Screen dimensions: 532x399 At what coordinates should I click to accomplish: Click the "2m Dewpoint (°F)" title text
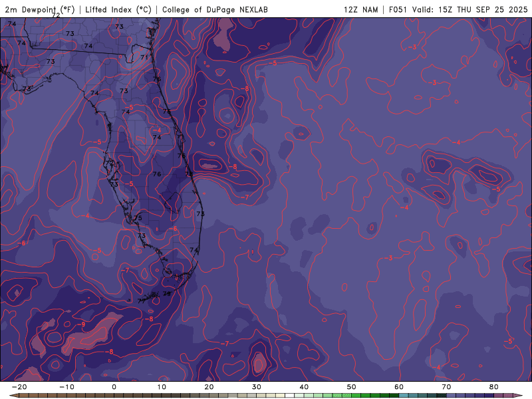(x=40, y=9)
